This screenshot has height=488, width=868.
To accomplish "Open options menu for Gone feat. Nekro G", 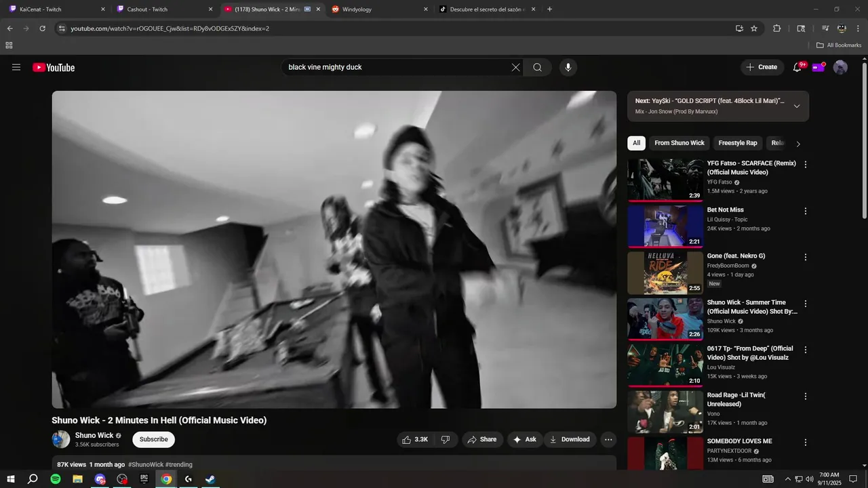I will coord(806,258).
